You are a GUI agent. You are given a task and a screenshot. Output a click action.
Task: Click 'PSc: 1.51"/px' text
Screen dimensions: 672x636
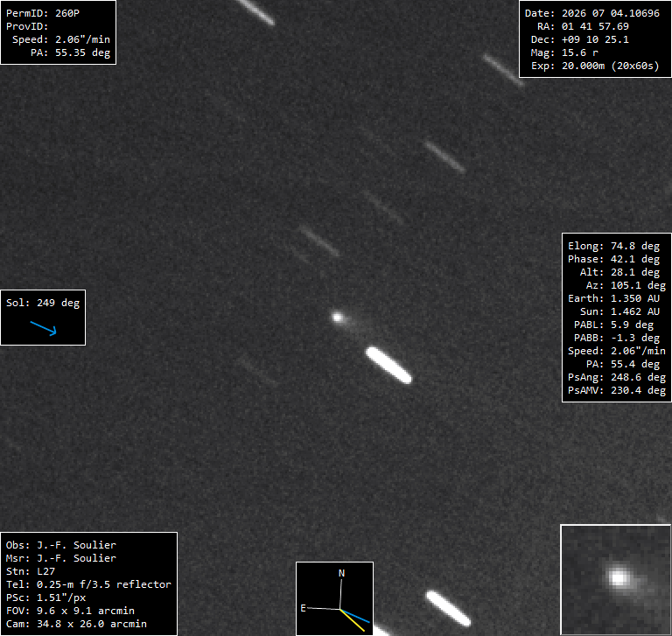[45, 598]
